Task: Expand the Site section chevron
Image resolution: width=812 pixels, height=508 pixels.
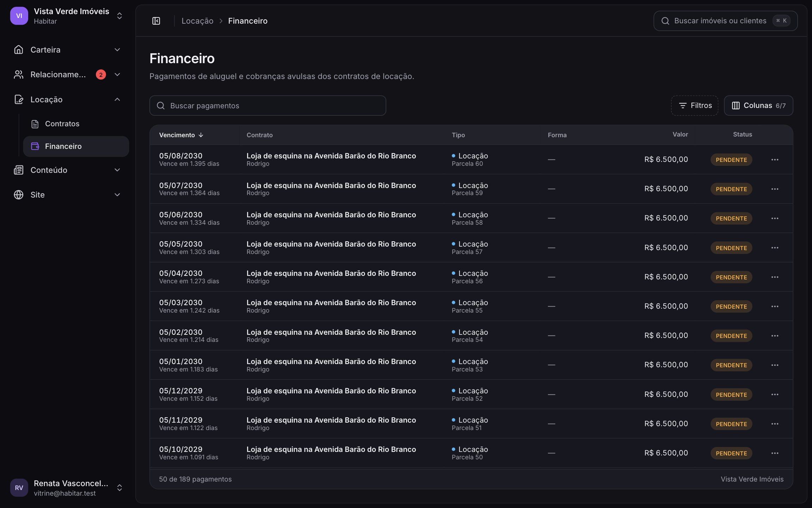Action: click(x=117, y=195)
